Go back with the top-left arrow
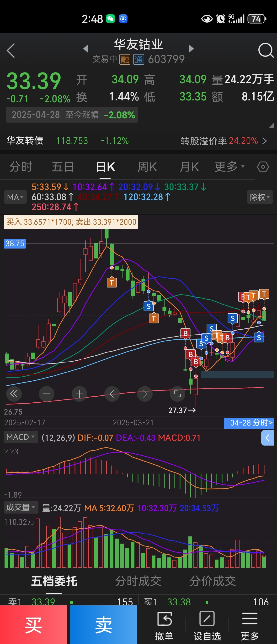 [11, 51]
